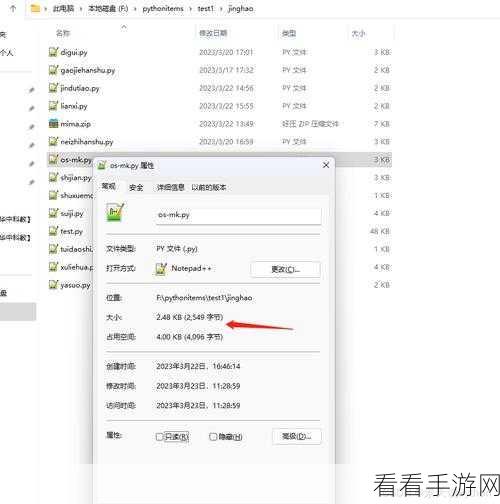Click the os-mk.py file icon in list
This screenshot has height=504, width=500.
pyautogui.click(x=53, y=160)
